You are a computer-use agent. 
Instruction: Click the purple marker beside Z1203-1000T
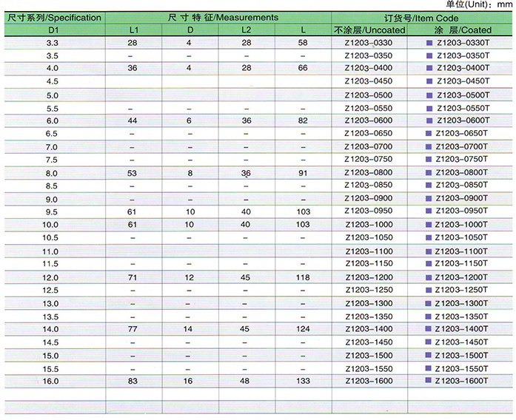[429, 224]
